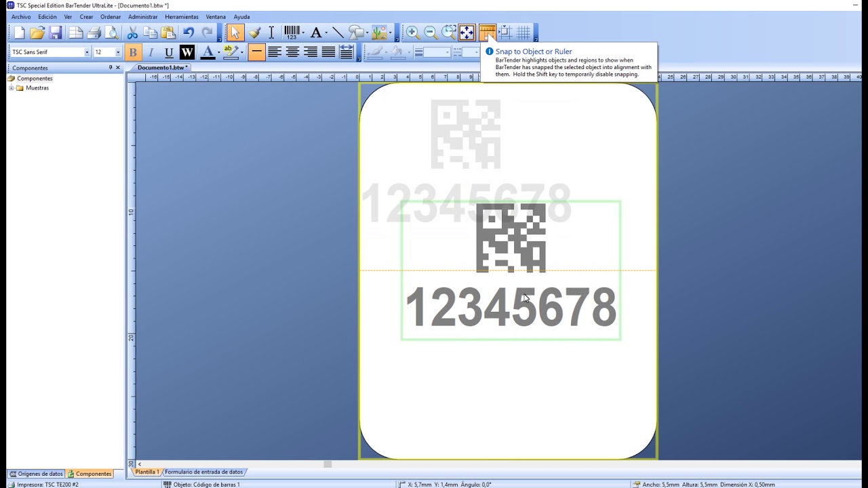Open the highlight color dropdown arrow
Image resolution: width=868 pixels, height=488 pixels.
pos(241,52)
